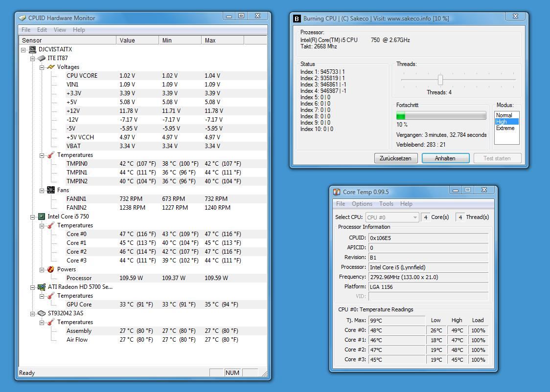Click the Min column header
Viewport: 550px width, 392px height.
[x=180, y=40]
